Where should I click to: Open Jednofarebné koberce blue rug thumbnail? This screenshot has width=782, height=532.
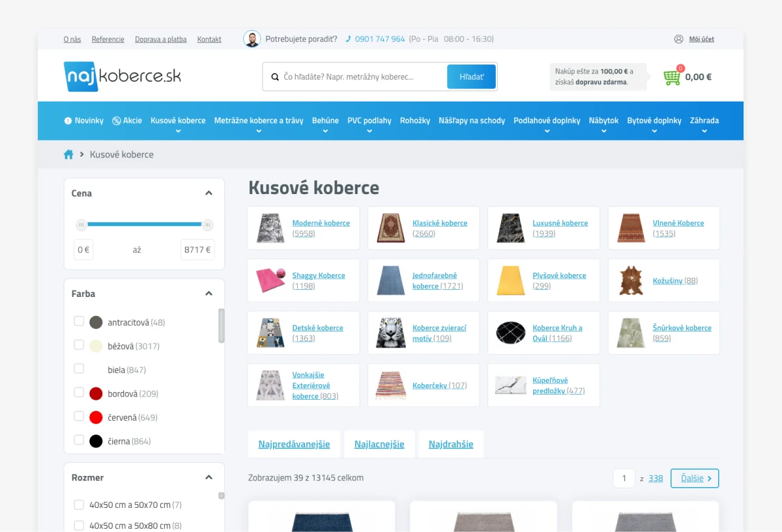coord(391,281)
